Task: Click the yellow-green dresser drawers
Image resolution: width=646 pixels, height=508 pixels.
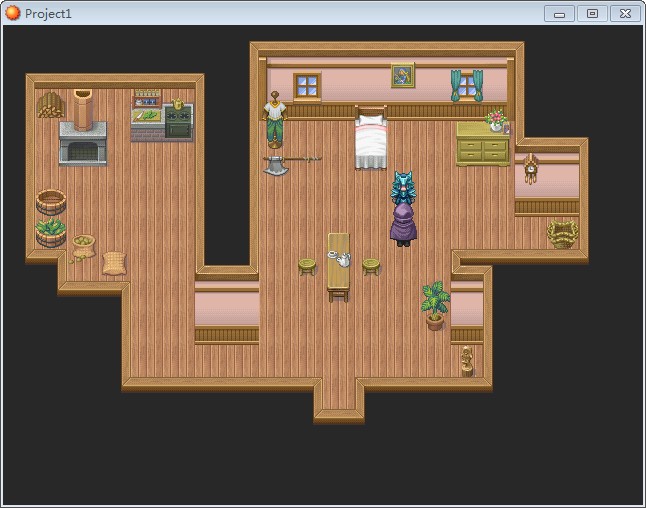Action: (483, 145)
